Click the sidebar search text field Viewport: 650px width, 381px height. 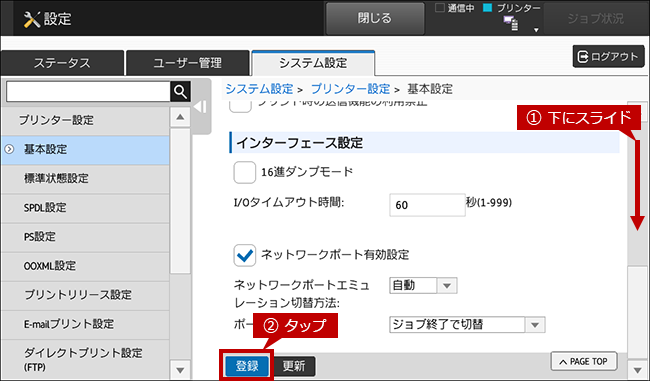click(88, 91)
